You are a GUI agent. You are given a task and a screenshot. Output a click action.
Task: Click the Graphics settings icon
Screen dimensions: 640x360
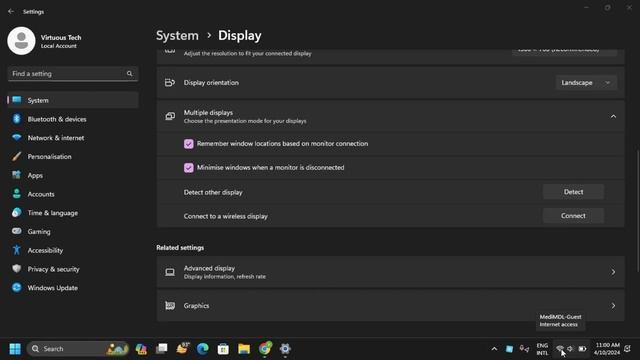point(170,305)
